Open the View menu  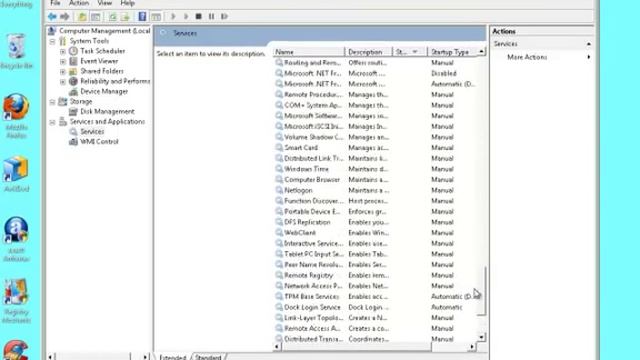pos(104,3)
